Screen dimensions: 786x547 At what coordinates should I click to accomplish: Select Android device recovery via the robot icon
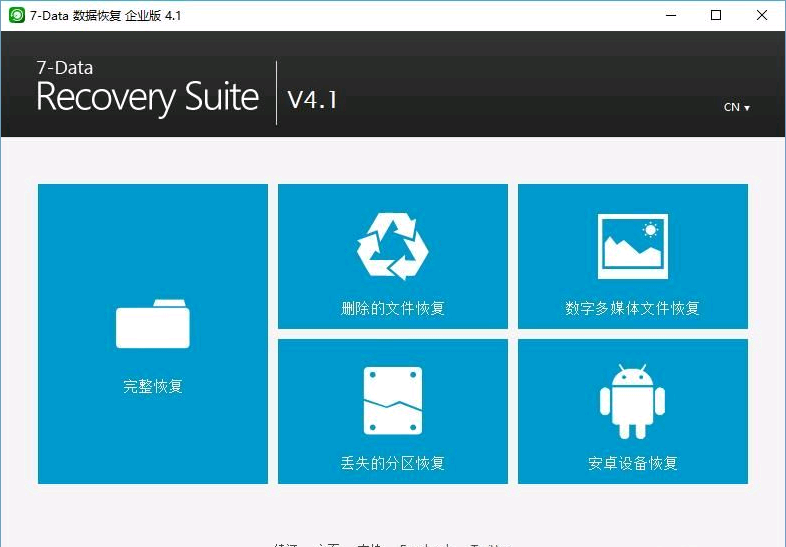click(x=632, y=402)
